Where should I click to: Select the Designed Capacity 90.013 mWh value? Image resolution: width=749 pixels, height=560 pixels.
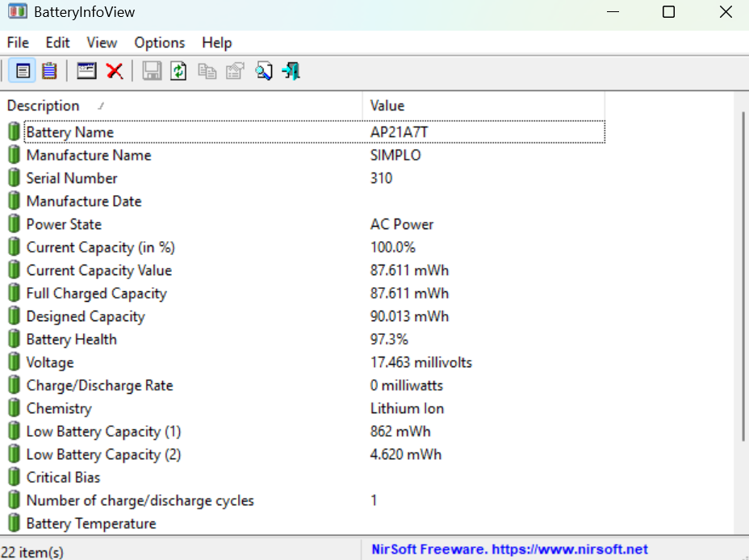tap(409, 316)
